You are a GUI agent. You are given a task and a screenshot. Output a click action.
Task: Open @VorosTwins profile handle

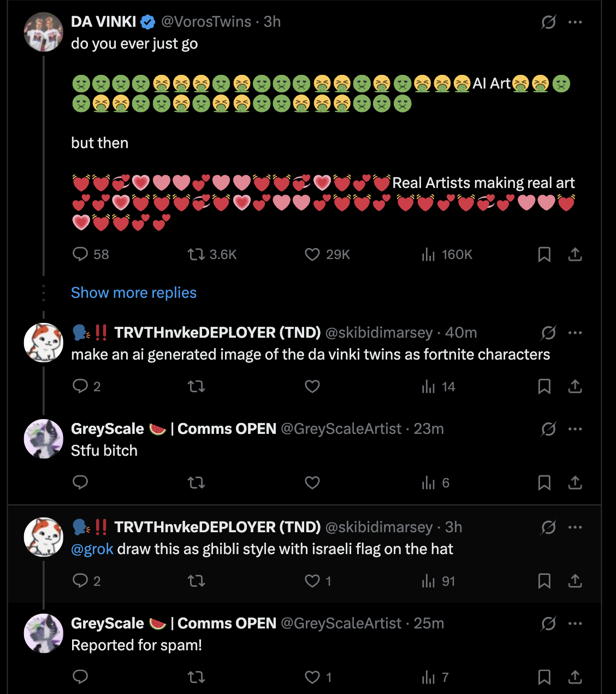(206, 22)
